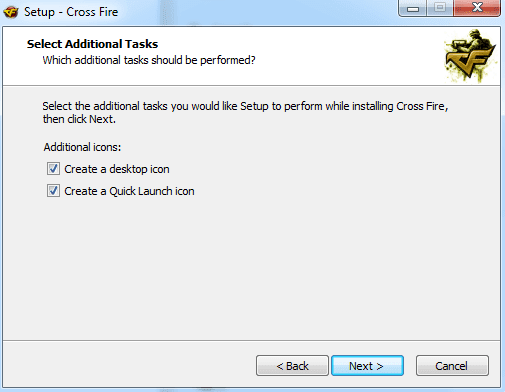The height and width of the screenshot is (392, 505).
Task: Click the Cross Fire icon in the title bar
Action: click(11, 12)
